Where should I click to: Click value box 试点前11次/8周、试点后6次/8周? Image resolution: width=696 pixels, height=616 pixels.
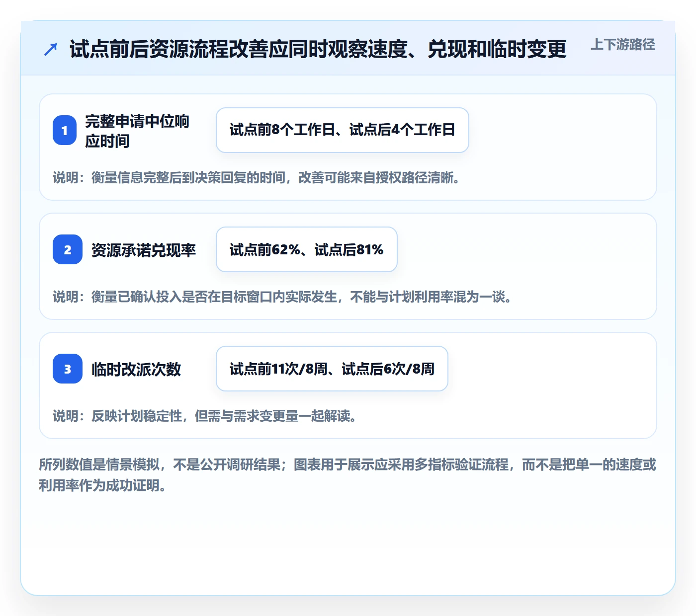[x=332, y=369]
